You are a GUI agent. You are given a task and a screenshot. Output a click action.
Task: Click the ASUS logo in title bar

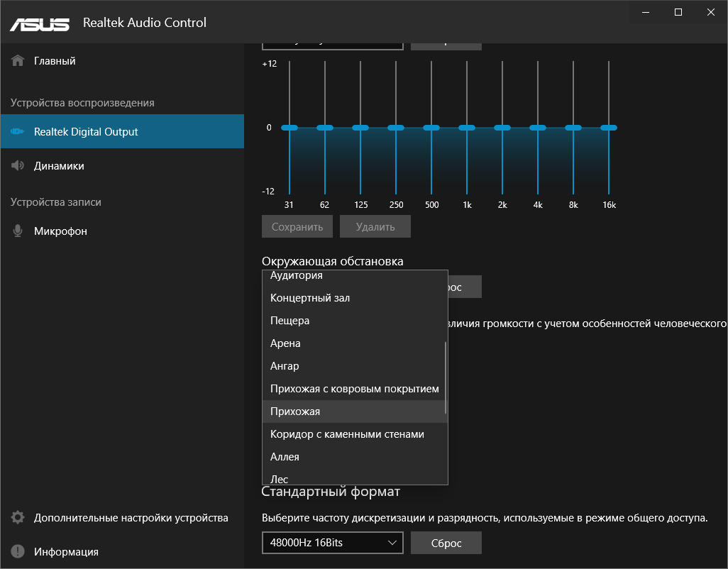point(40,24)
